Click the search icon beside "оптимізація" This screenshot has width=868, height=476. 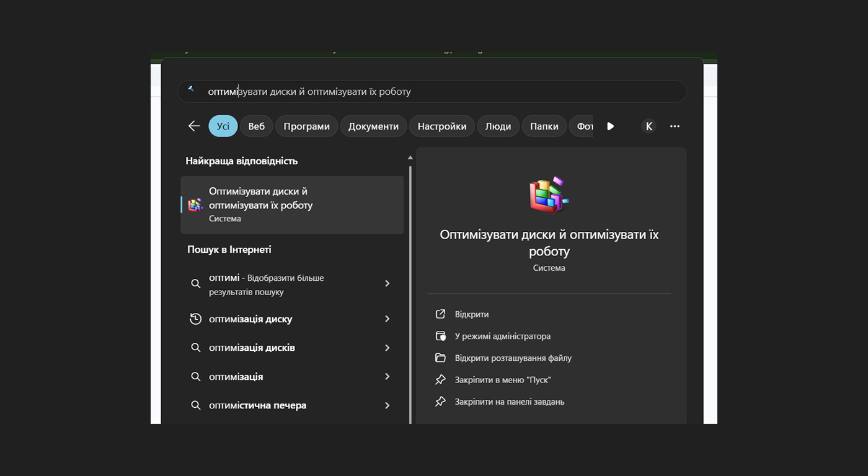pyautogui.click(x=196, y=377)
